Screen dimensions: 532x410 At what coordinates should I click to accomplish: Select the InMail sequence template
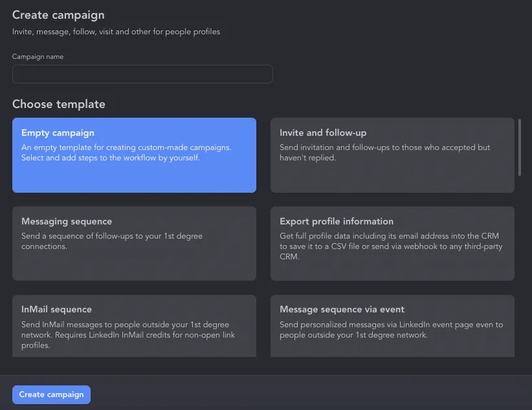pos(134,325)
